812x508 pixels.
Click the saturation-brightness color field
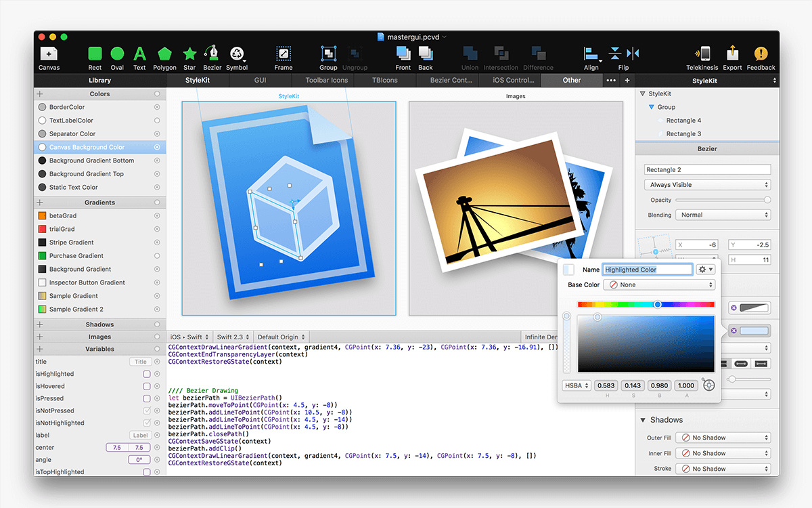(646, 344)
